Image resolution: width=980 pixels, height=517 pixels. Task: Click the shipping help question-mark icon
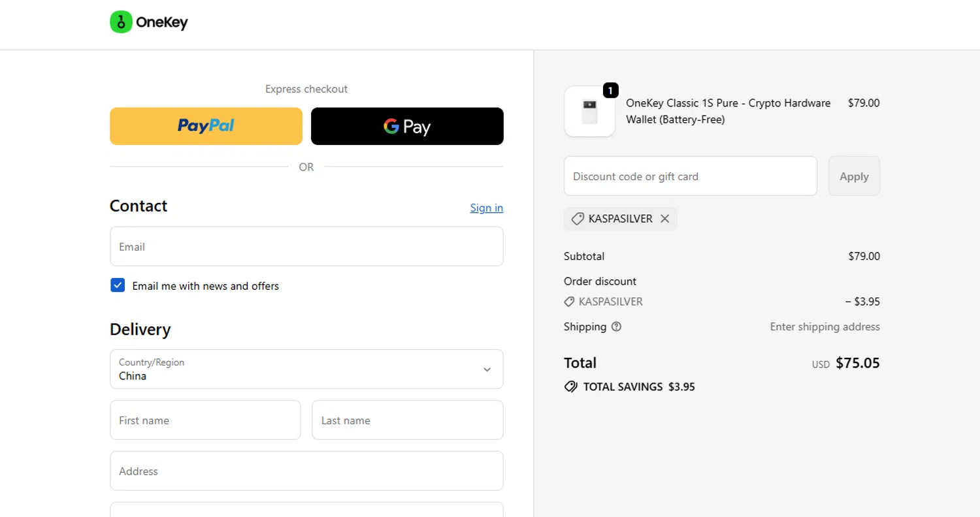point(616,326)
